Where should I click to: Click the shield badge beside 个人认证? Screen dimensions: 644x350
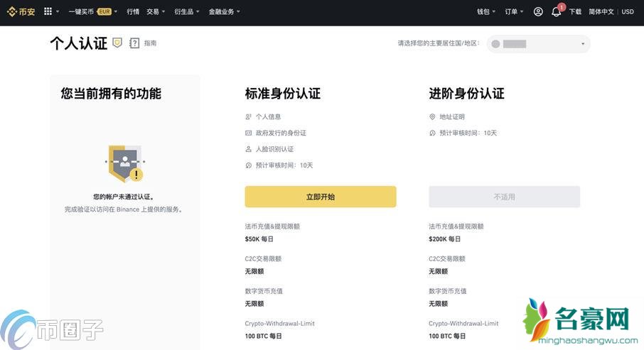point(117,43)
